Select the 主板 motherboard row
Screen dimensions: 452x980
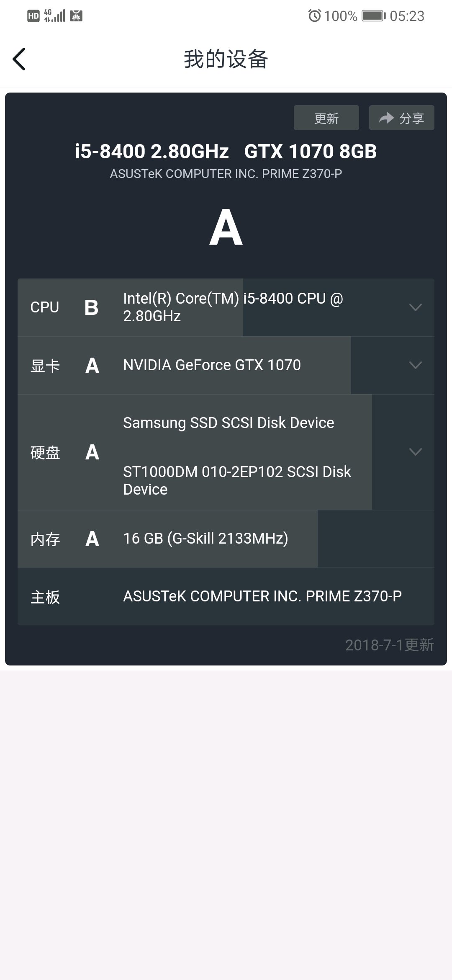(x=226, y=597)
